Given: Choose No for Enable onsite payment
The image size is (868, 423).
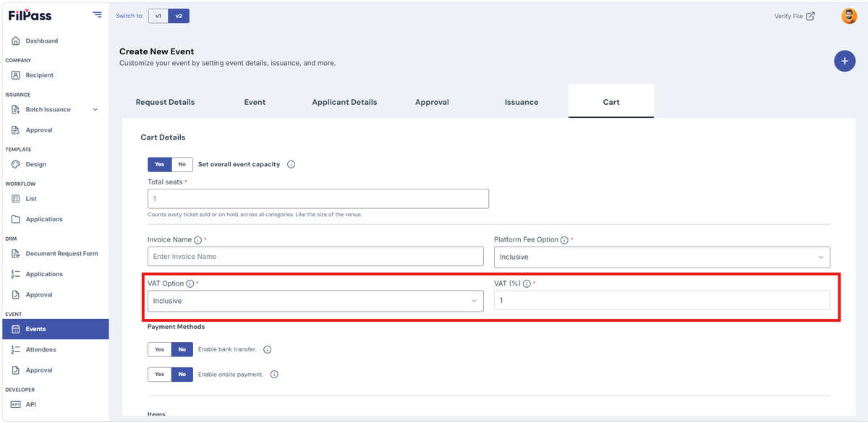Looking at the screenshot, I should [182, 375].
